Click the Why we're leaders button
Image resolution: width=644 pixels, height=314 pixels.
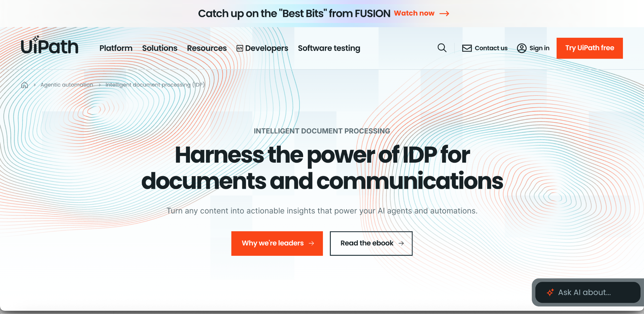pyautogui.click(x=277, y=243)
